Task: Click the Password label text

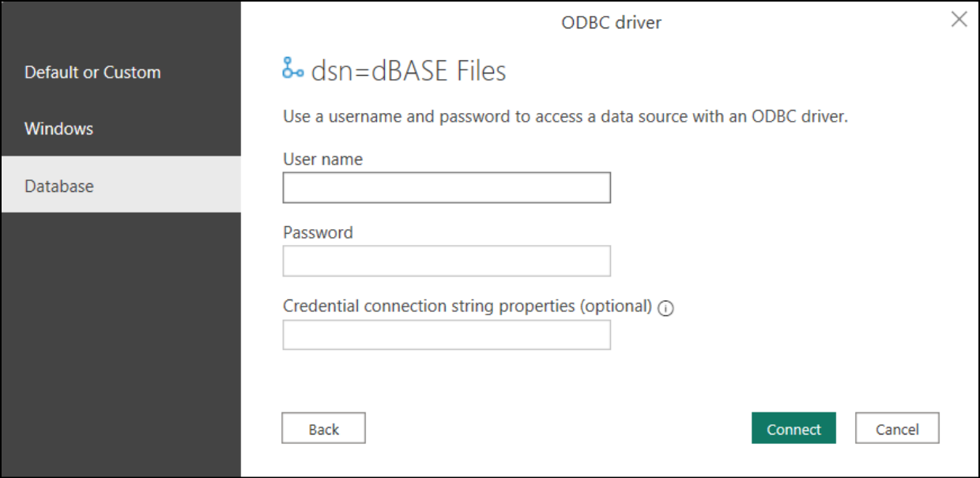Action: [x=318, y=233]
